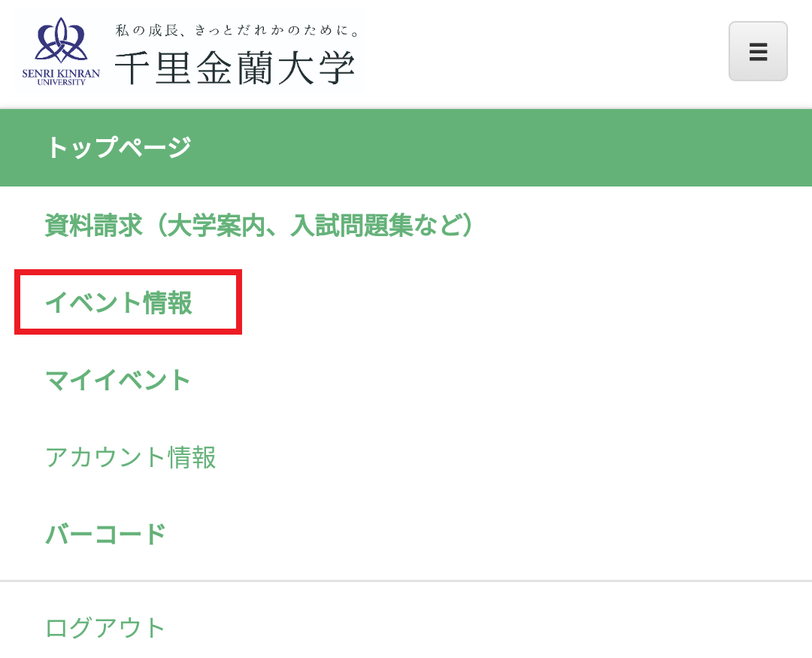Viewport: 812px width, 658px height.
Task: Go to トップページ in menu
Action: tap(120, 147)
